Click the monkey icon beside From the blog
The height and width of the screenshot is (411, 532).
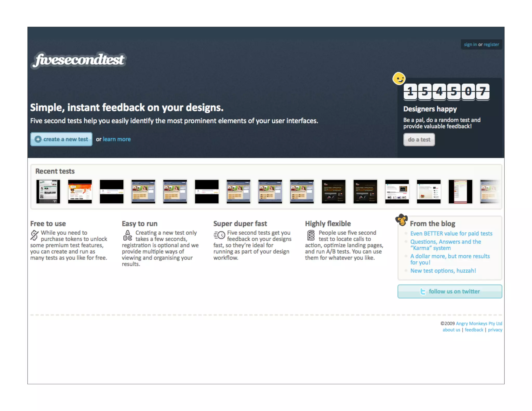(401, 220)
